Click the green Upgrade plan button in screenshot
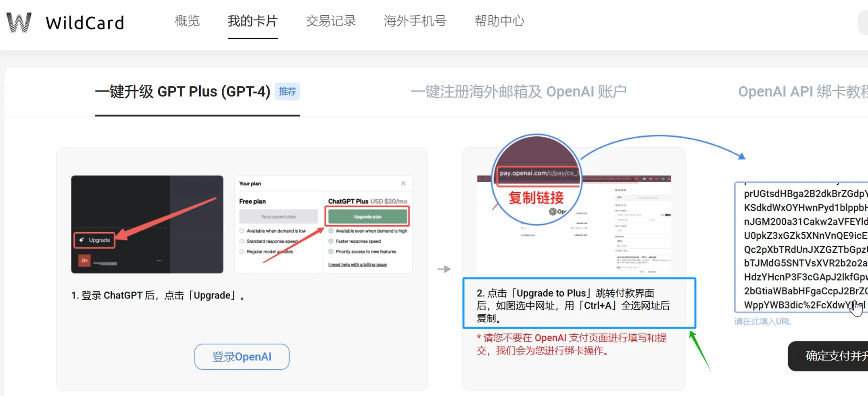This screenshot has width=868, height=396. coord(367,217)
